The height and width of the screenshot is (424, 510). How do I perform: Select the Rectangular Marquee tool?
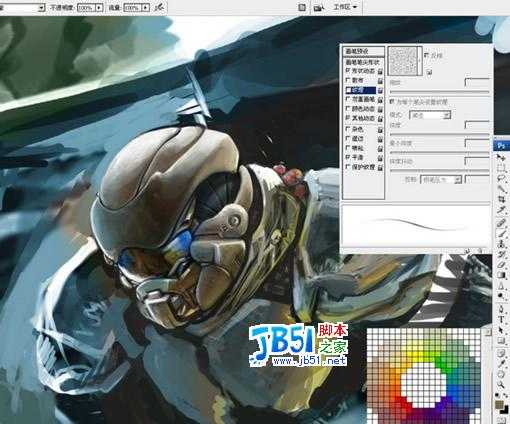pos(502,167)
